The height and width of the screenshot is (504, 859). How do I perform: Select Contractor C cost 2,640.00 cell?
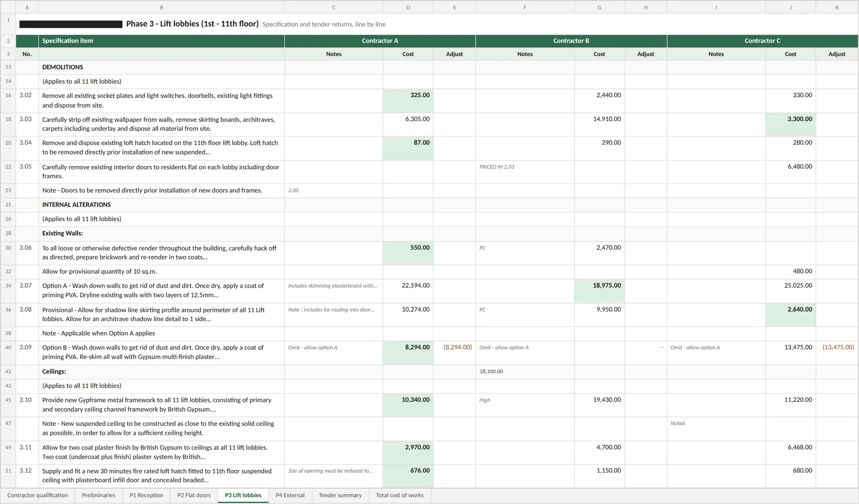point(790,315)
